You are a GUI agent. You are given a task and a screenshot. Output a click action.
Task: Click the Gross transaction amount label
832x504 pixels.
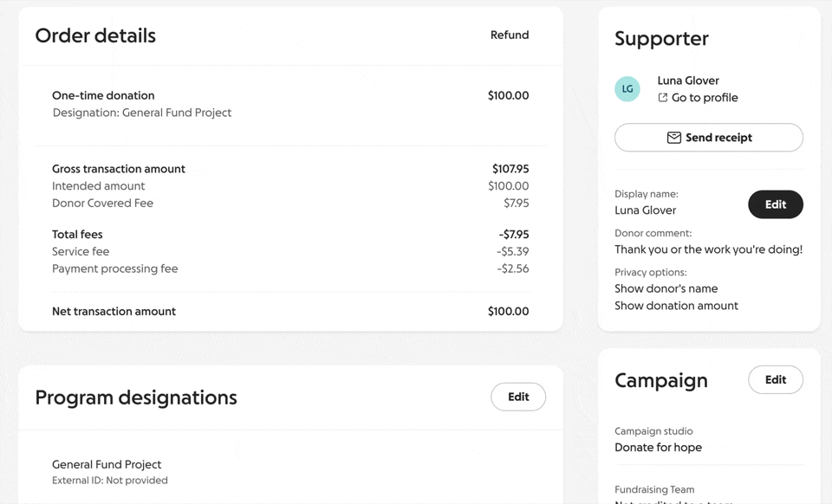(x=119, y=169)
